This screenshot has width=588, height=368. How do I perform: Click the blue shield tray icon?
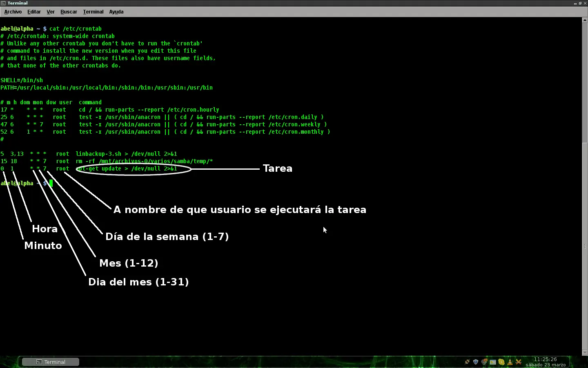(476, 362)
